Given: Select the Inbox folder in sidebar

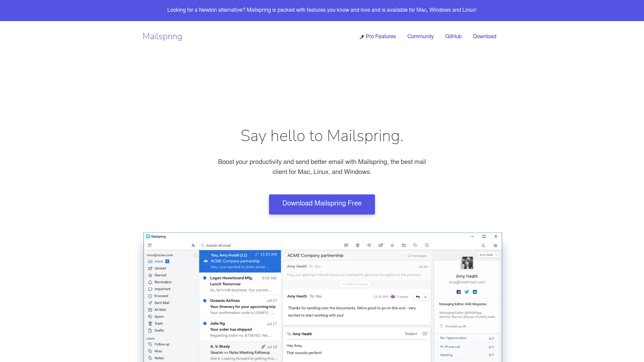Looking at the screenshot, I should pyautogui.click(x=159, y=261).
